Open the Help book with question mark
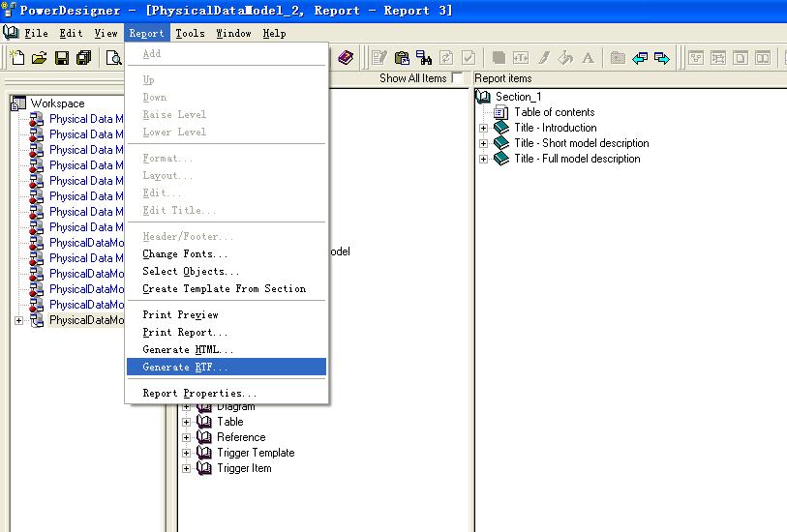The width and height of the screenshot is (787, 532). tap(346, 58)
